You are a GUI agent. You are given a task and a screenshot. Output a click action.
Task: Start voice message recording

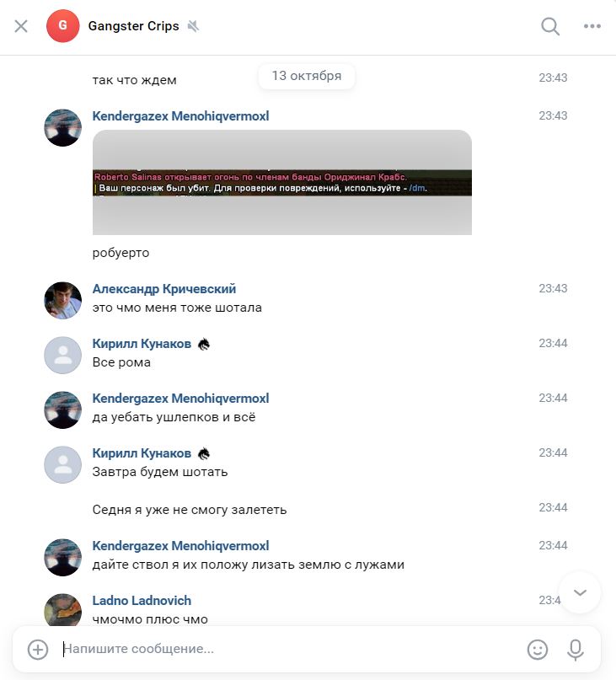click(576, 649)
